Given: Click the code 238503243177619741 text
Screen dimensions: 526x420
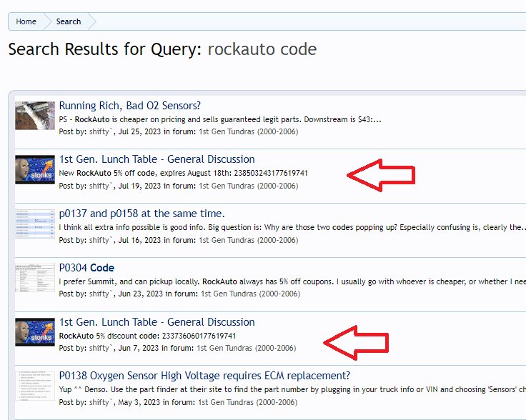Looking at the screenshot, I should point(271,173).
